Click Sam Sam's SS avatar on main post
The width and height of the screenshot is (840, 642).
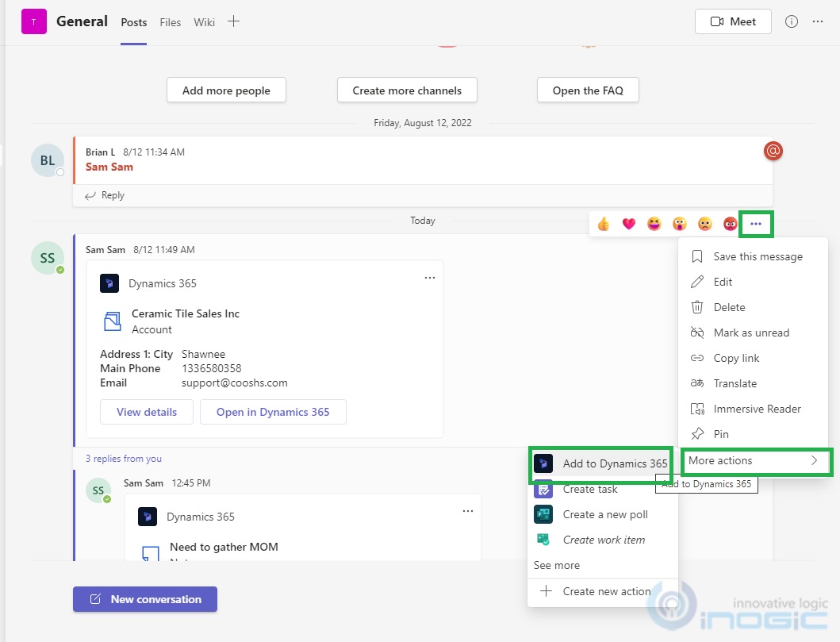point(47,258)
